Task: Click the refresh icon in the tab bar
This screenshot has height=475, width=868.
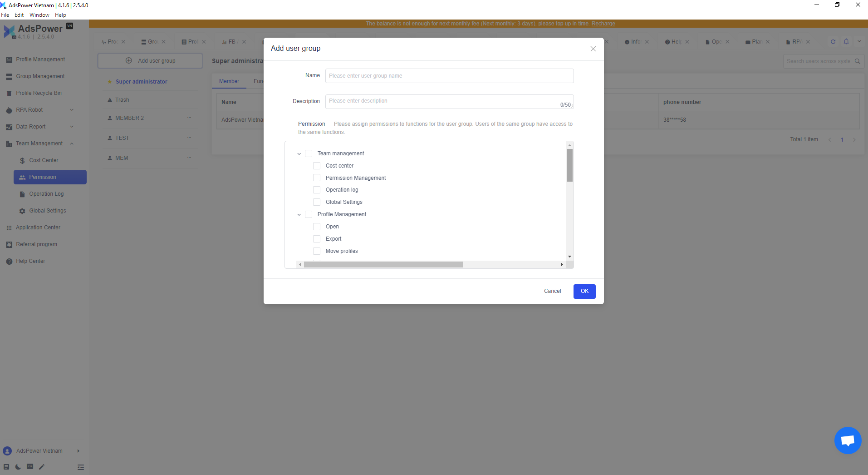Action: (833, 42)
